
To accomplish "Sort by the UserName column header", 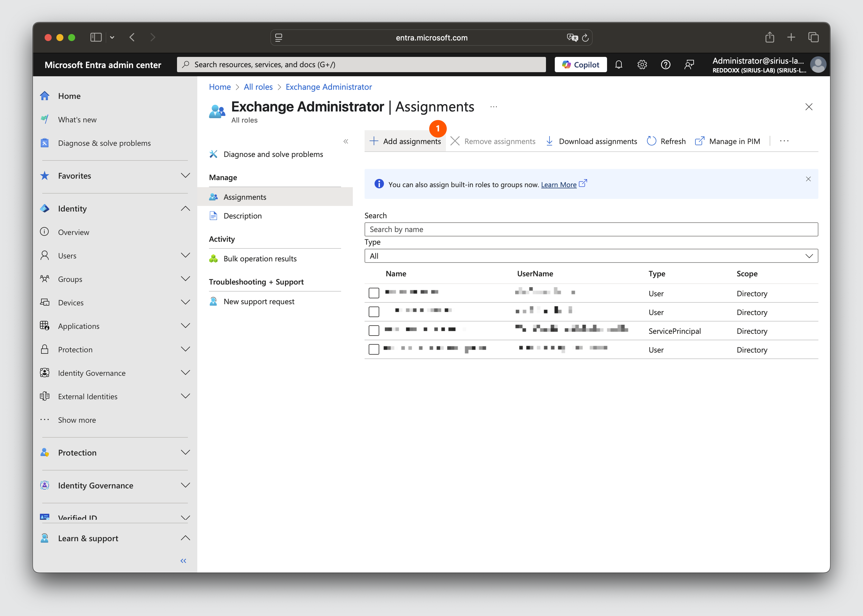I will pos(535,273).
